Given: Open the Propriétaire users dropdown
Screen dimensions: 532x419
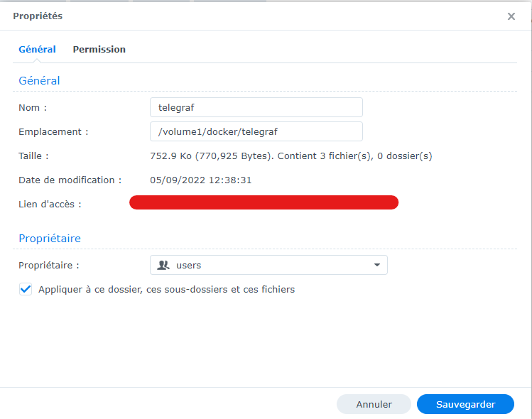Looking at the screenshot, I should [268, 265].
